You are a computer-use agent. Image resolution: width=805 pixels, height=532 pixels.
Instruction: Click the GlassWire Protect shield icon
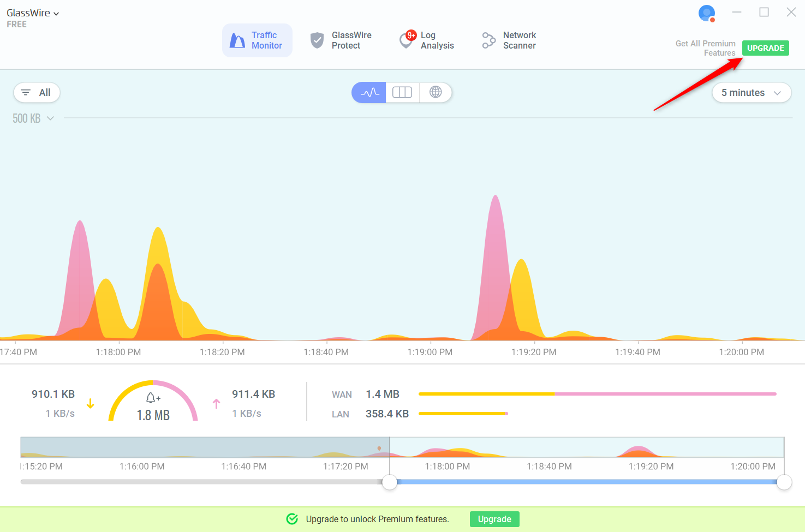[x=317, y=40]
